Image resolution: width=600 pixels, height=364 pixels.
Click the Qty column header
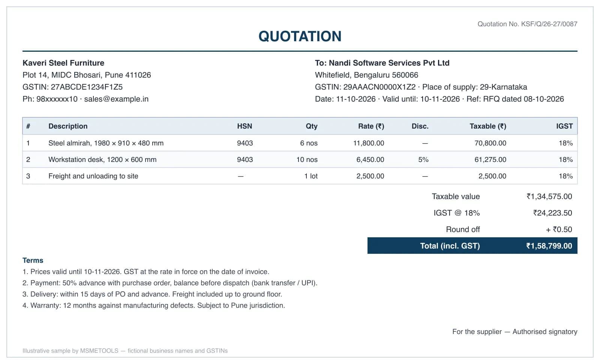[311, 126]
